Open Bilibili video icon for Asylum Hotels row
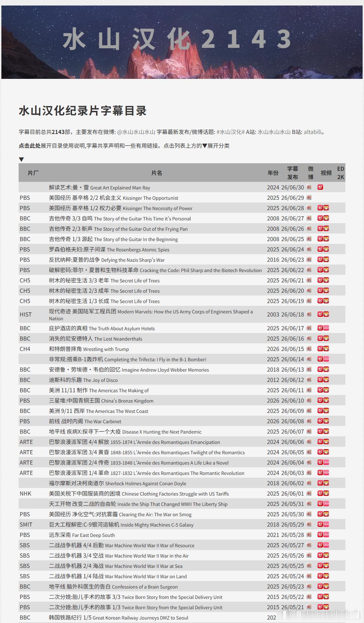Viewport: 364px width, 623px height. [326, 328]
